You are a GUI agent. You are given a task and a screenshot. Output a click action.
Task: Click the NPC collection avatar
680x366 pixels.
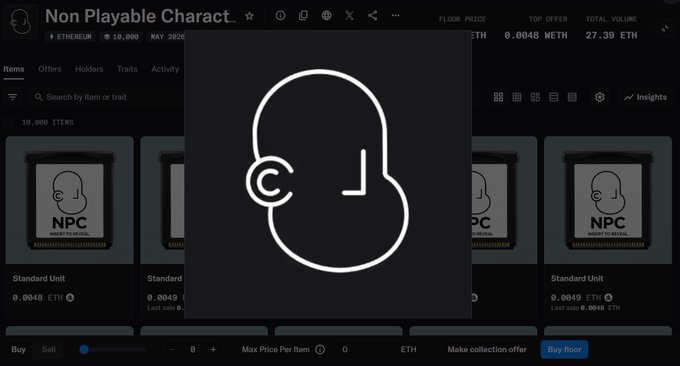point(21,22)
